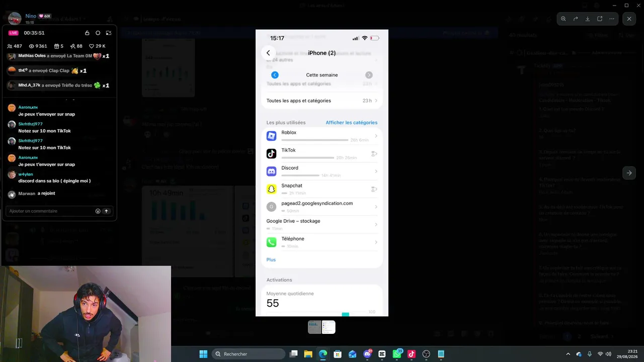Tap the Afficher les catégories link
Viewport: 644px width, 362px height.
tap(351, 123)
